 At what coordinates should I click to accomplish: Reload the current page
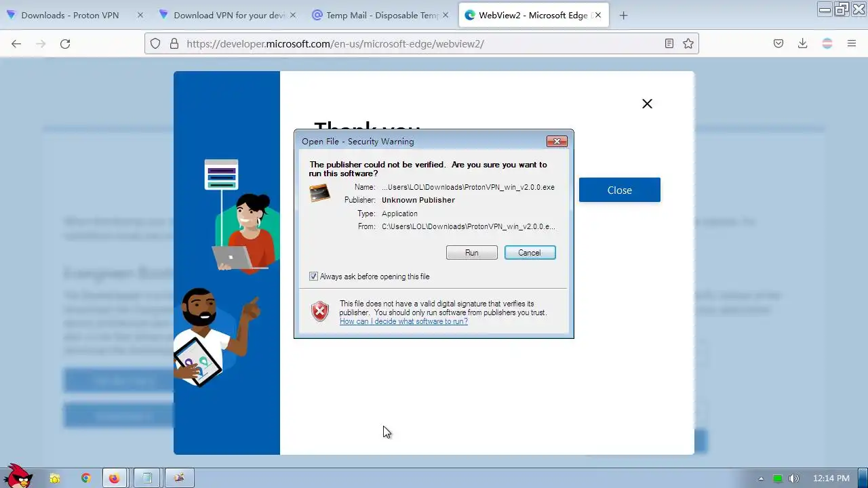pos(65,43)
